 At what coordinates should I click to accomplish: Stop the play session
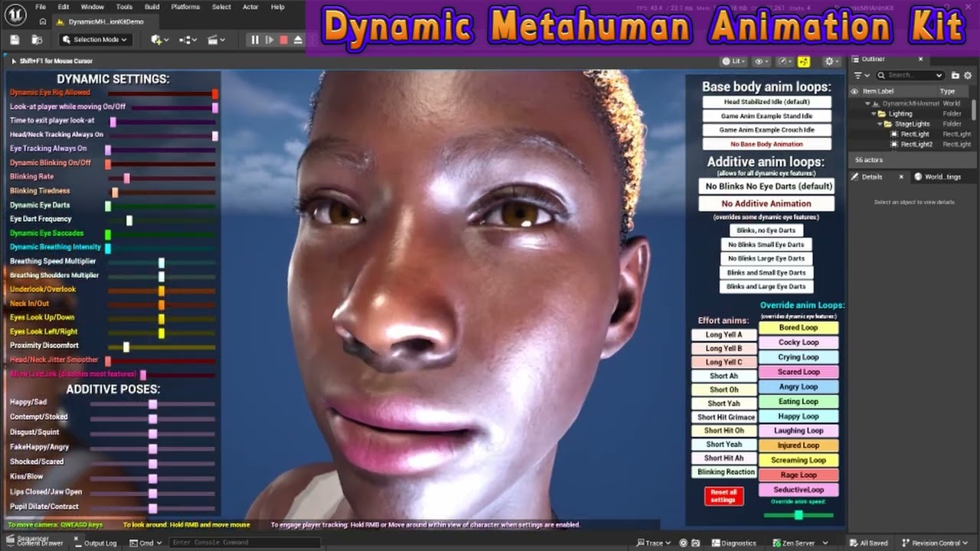point(283,40)
